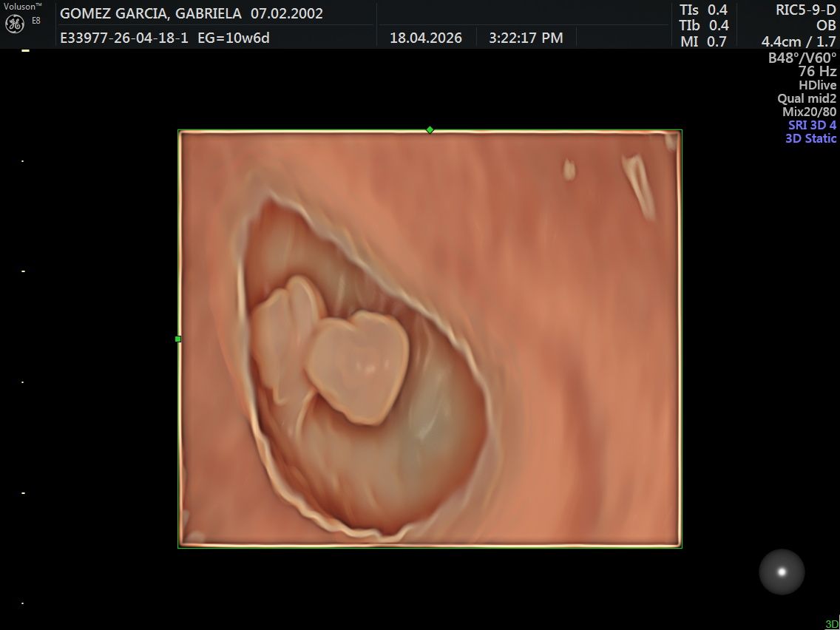The width and height of the screenshot is (840, 630).
Task: Select the SRI 3D 4 setting
Action: pyautogui.click(x=812, y=125)
